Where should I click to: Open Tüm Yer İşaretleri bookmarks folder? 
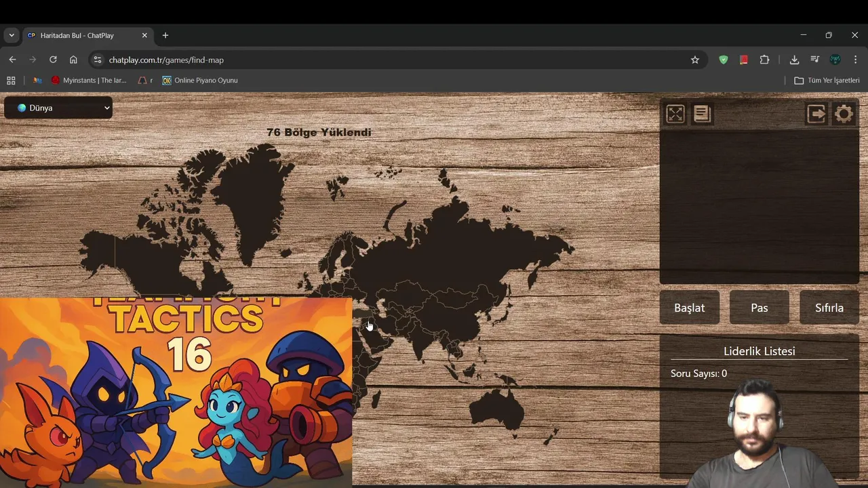pos(827,80)
